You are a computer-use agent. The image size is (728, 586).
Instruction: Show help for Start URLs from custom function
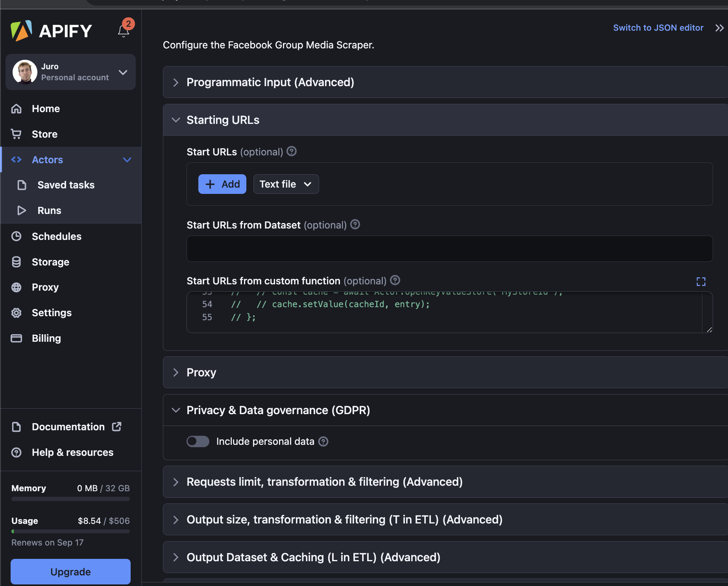(395, 280)
